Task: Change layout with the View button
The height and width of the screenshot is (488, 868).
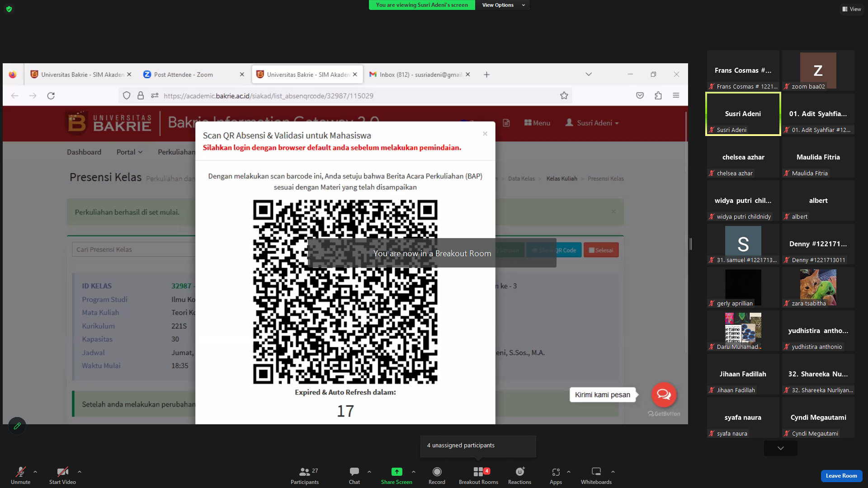Action: point(852,9)
